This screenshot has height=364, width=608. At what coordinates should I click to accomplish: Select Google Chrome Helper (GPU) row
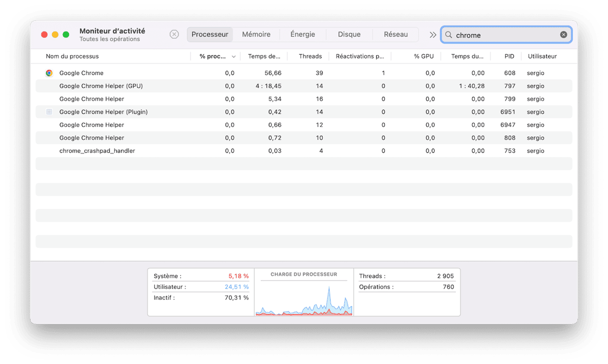[303, 86]
